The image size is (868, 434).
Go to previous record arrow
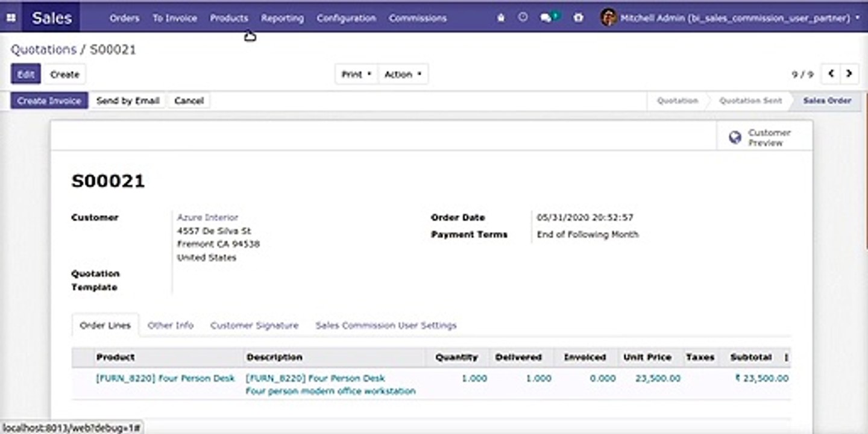pyautogui.click(x=831, y=74)
